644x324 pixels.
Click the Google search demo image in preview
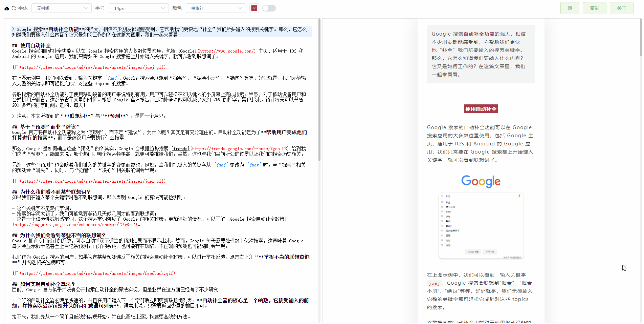(x=481, y=217)
